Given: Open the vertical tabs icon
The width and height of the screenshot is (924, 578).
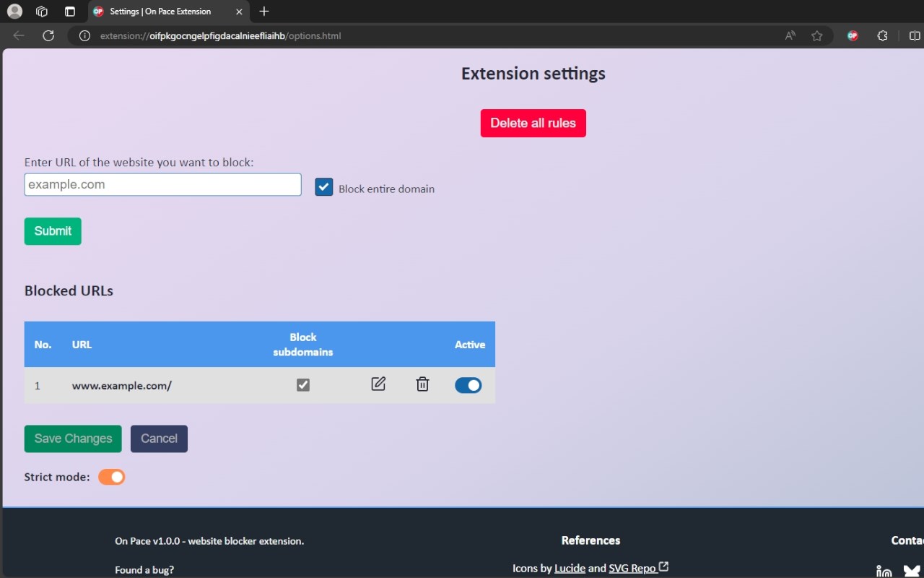Looking at the screenshot, I should (x=69, y=11).
